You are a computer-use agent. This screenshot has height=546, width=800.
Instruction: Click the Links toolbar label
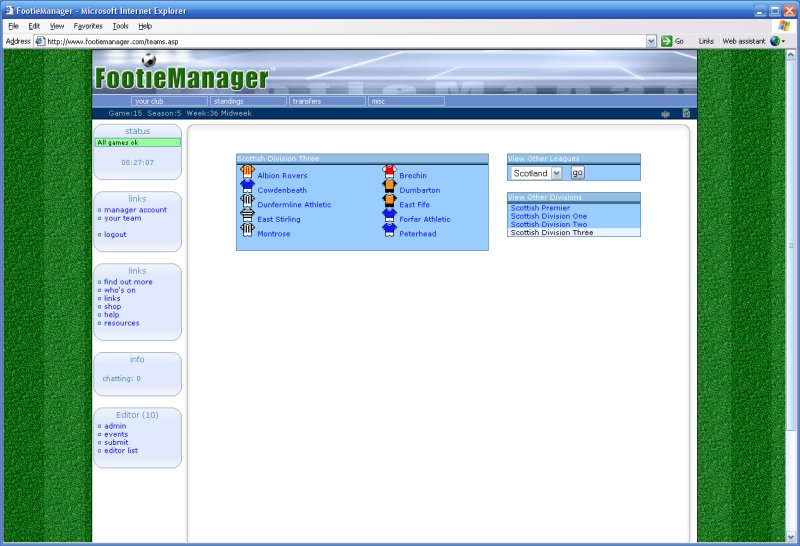coord(706,41)
